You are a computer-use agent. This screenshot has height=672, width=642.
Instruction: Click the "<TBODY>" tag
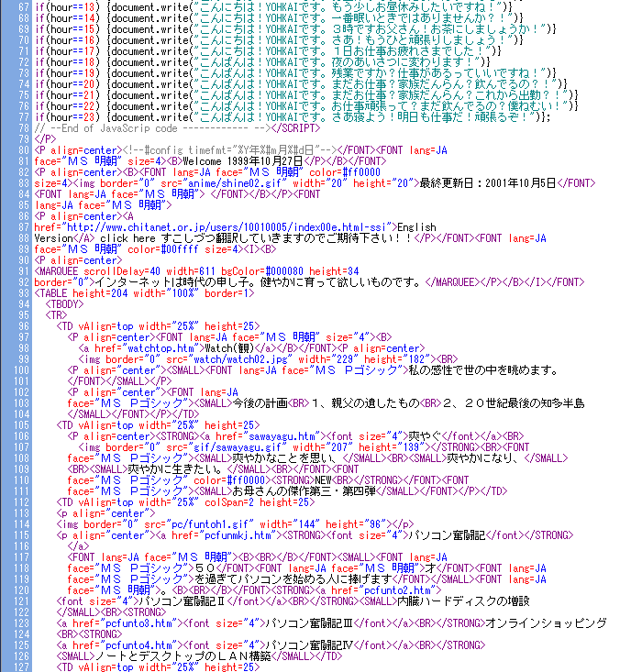64,304
